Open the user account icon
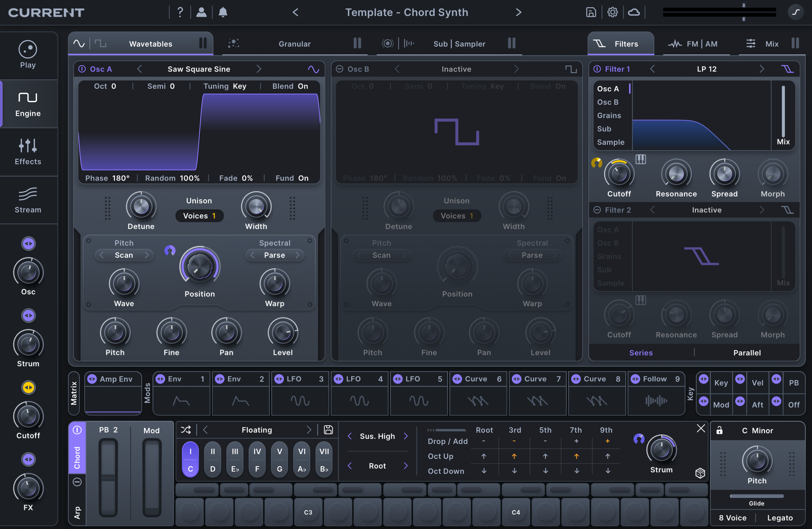Screen dimensions: 812x529 201,12
